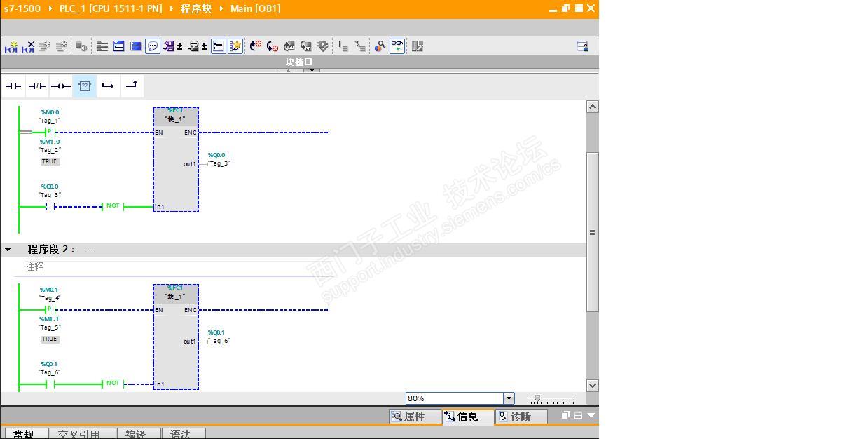
Task: Open absolute/symbolic operands dropdown arrow
Action: 179,46
